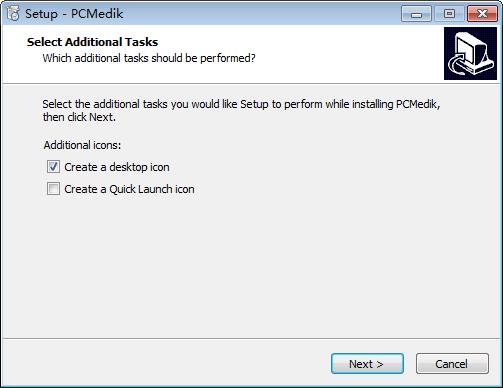503x388 pixels.
Task: Minimize the PCMedik Setup window
Action: click(416, 14)
